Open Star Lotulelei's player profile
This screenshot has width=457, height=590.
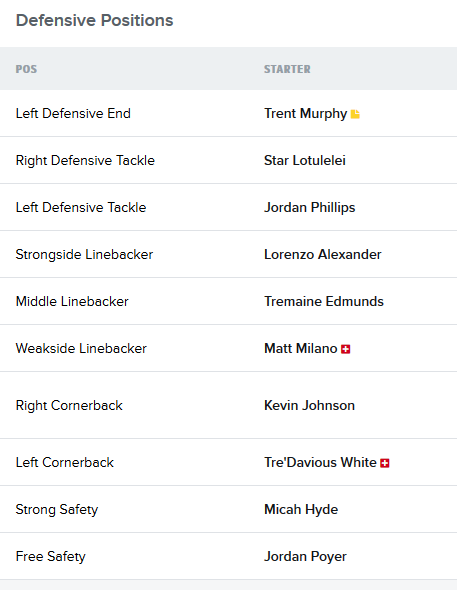[x=305, y=160]
